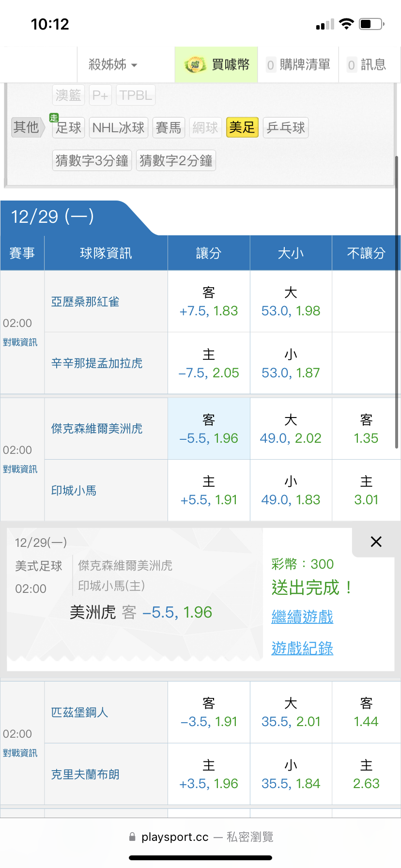Select the NHL冰球 filter
The image size is (401, 868).
coord(119,128)
